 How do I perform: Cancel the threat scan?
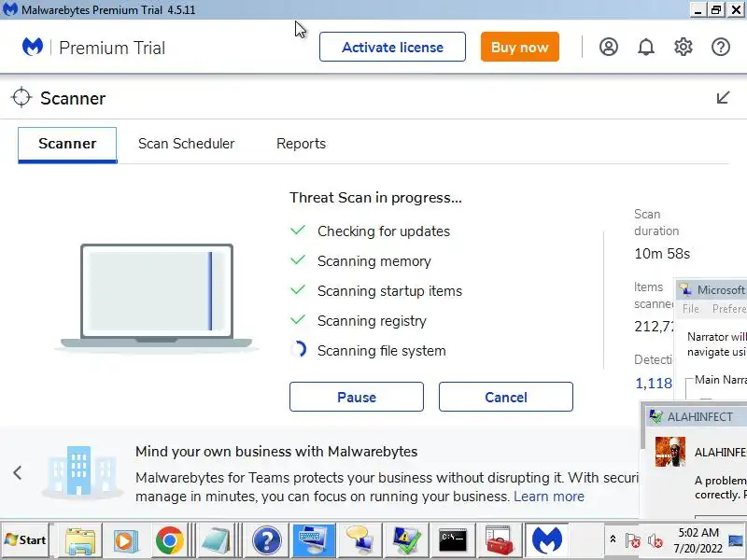(506, 397)
